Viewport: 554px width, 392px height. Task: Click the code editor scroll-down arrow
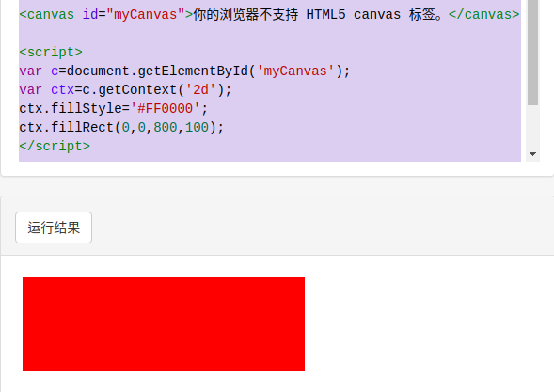point(532,154)
